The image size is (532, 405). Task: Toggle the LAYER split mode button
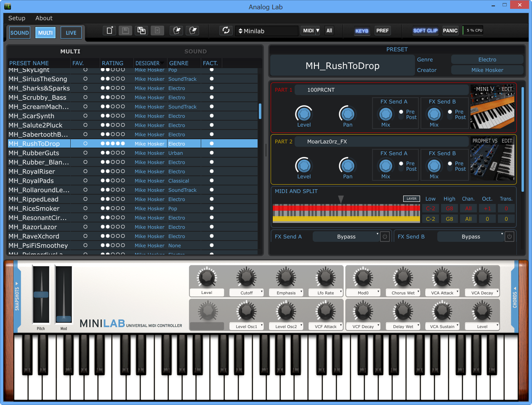[412, 199]
